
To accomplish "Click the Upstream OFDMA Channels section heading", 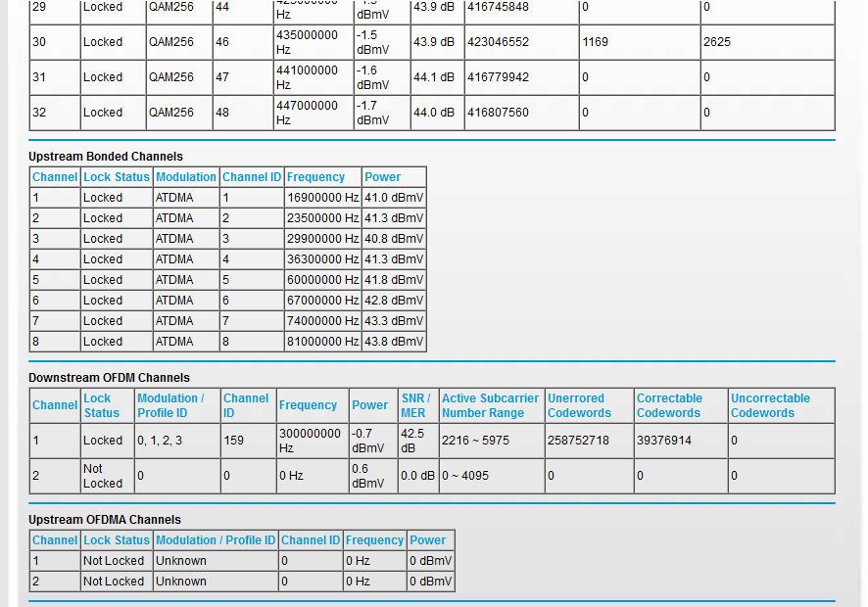I will tap(104, 520).
